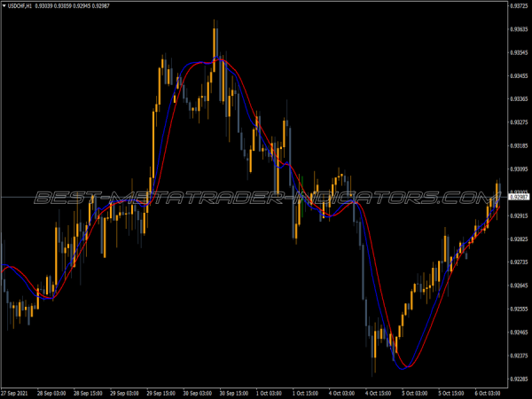Screen dimensions: 532x399
Task: Click the 0.93365 price axis label
Action: (519, 99)
